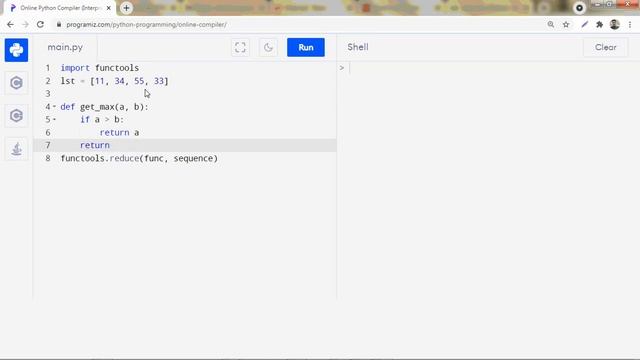Open a new browser tab
Image resolution: width=640 pixels, height=360 pixels.
pyautogui.click(x=127, y=8)
